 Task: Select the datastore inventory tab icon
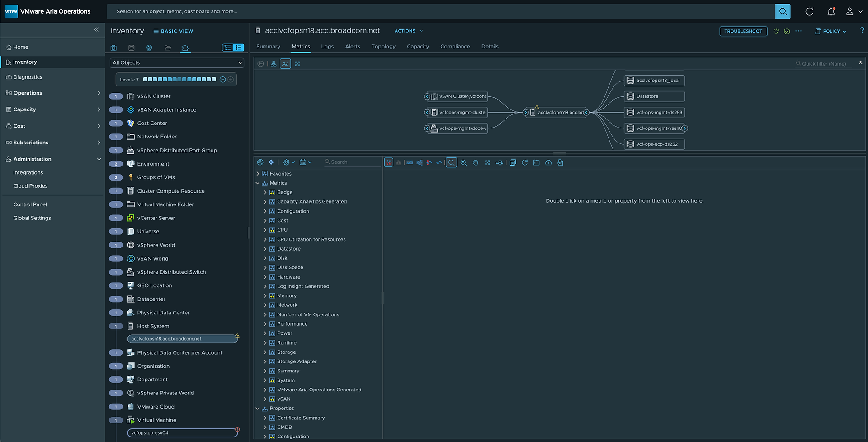tap(132, 48)
